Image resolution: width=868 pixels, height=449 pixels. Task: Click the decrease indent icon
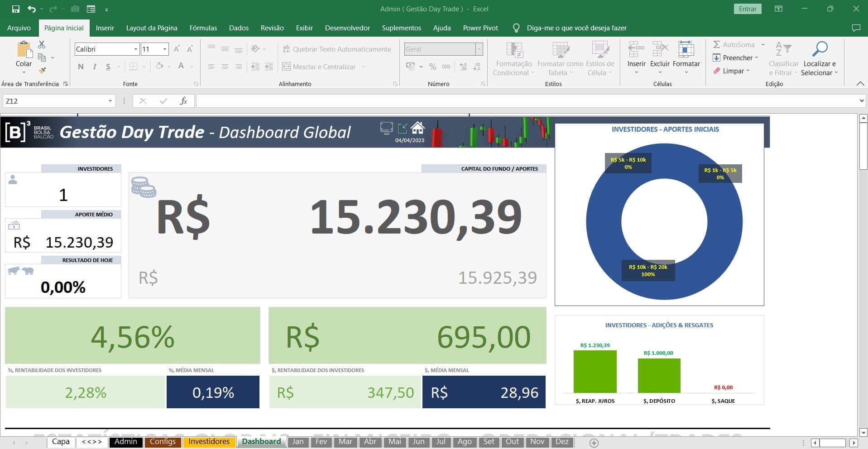[255, 67]
